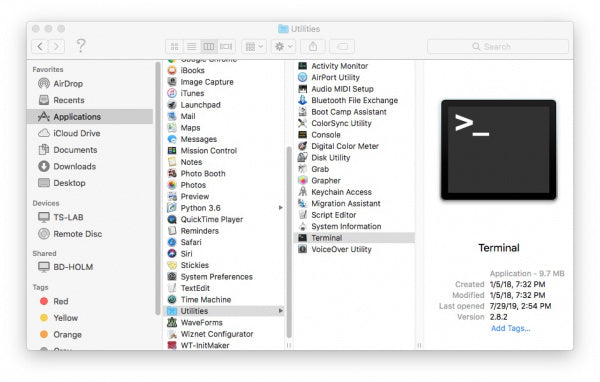Click the Search field

pyautogui.click(x=497, y=47)
